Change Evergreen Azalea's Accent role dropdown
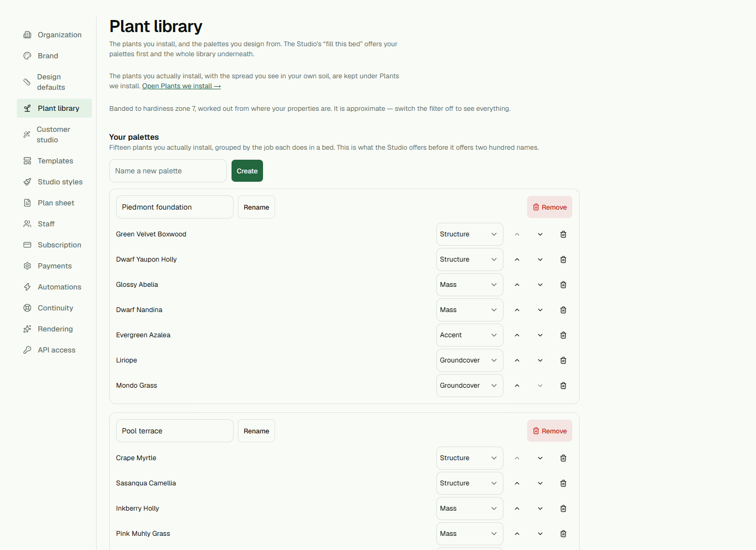Viewport: 756px width, 550px height. pyautogui.click(x=470, y=335)
